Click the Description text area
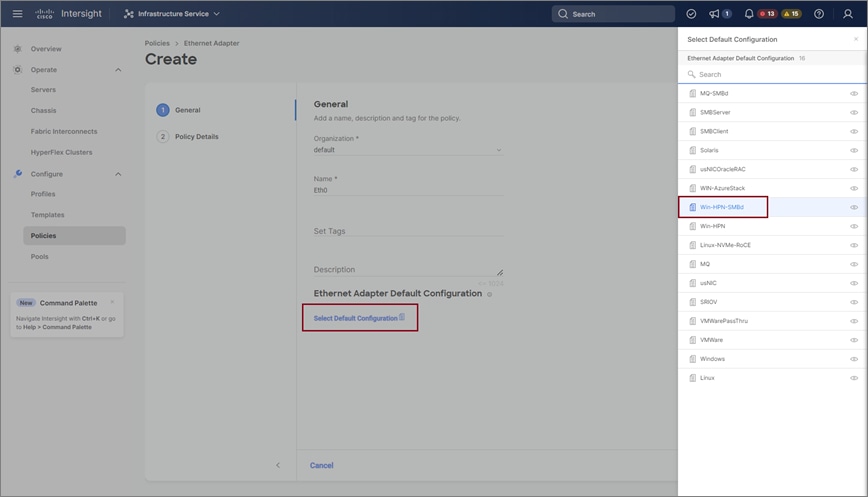 point(408,270)
